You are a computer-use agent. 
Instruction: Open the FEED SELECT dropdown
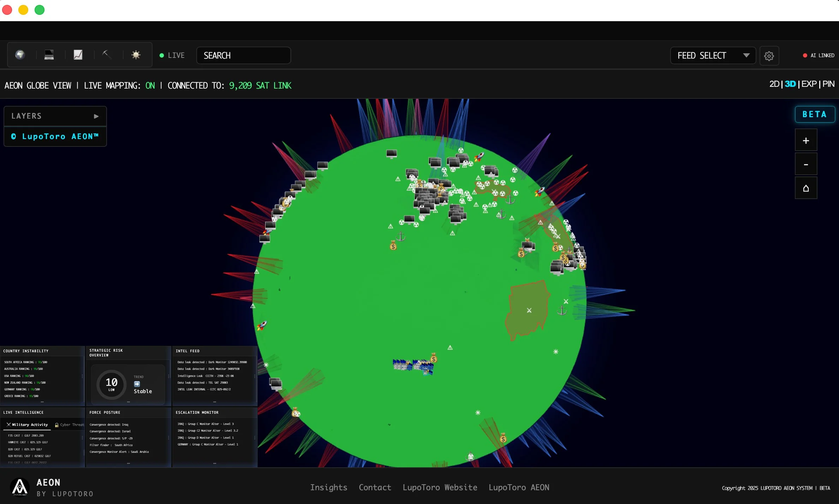point(713,55)
